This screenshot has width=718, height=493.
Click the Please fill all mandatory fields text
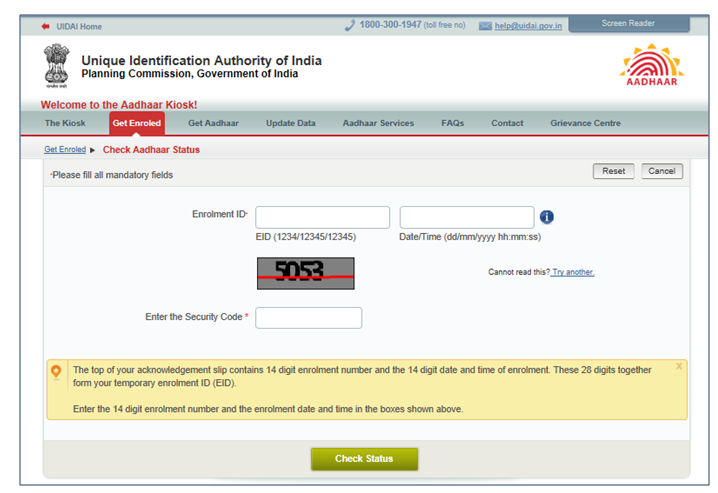tap(112, 175)
